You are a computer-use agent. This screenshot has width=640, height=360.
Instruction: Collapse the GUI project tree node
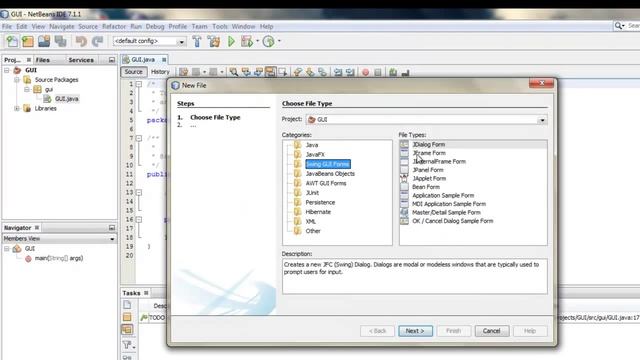7,70
